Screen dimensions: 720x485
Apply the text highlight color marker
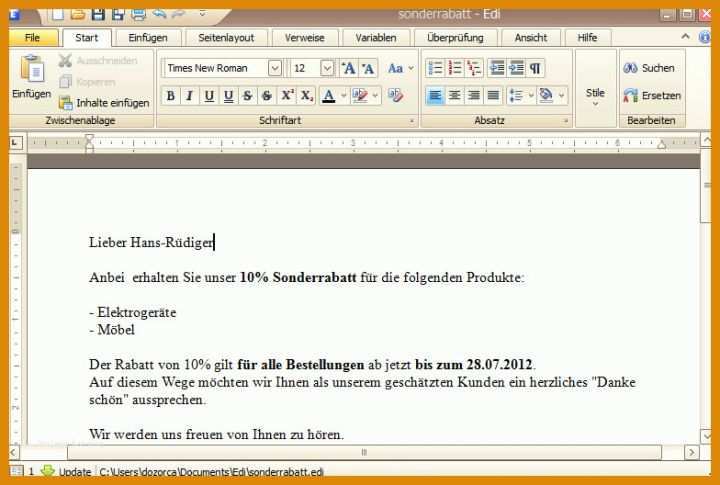click(360, 96)
